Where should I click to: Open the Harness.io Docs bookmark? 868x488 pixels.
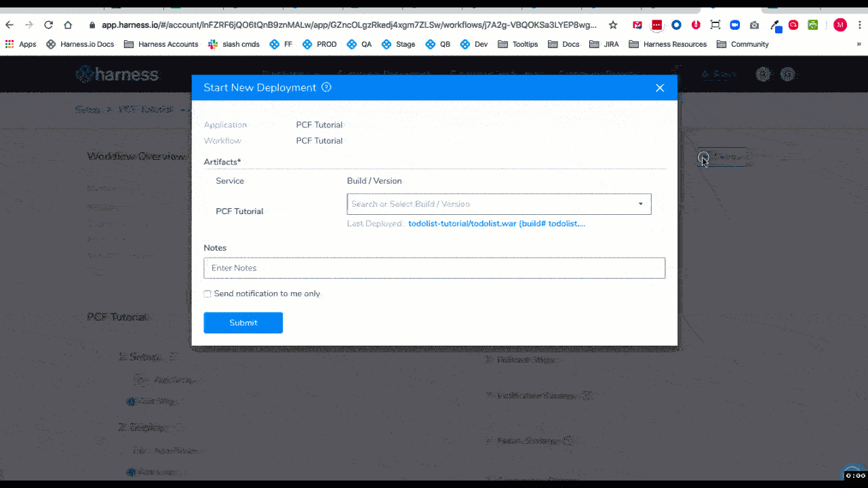coord(80,44)
